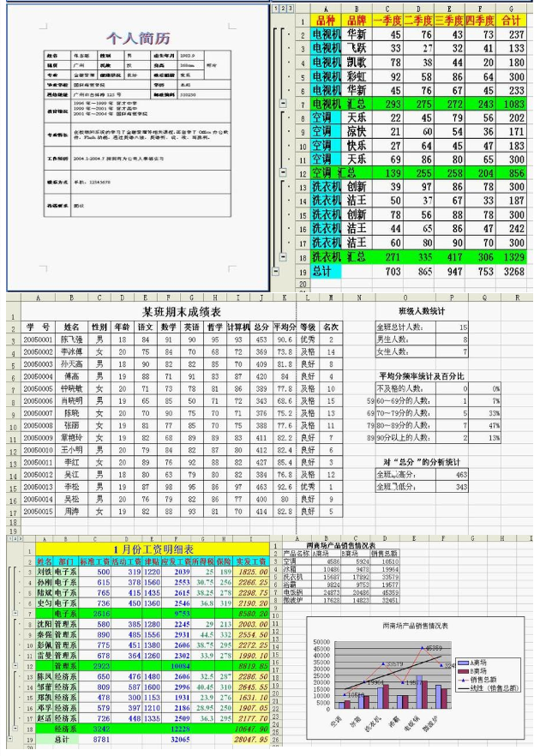Select the 47% percentage cell
Screen dimensions: 534x756
click(484, 425)
